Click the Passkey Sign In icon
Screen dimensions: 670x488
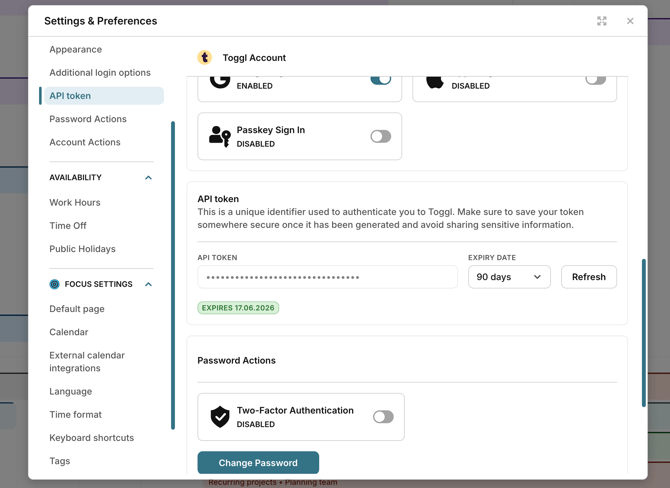coord(219,137)
